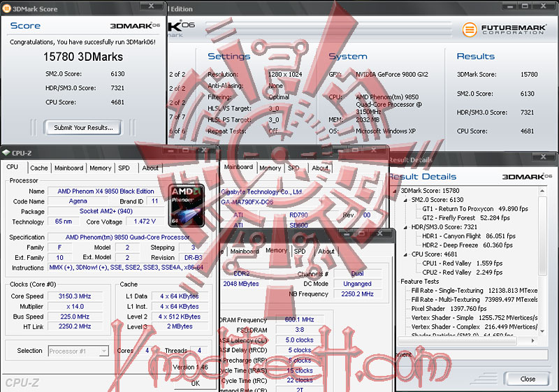Collapse the 3DMark Score: 15780 tree node

(395, 191)
